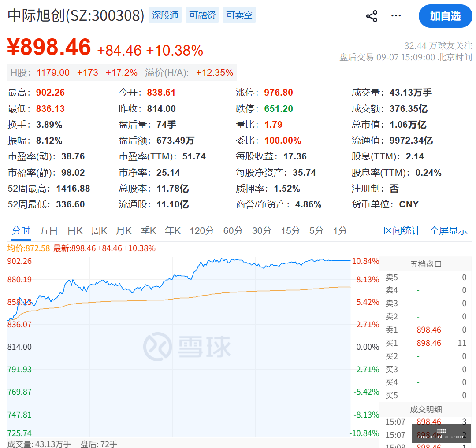
Task: Click the 今开 value 838.61
Action: coord(161,93)
